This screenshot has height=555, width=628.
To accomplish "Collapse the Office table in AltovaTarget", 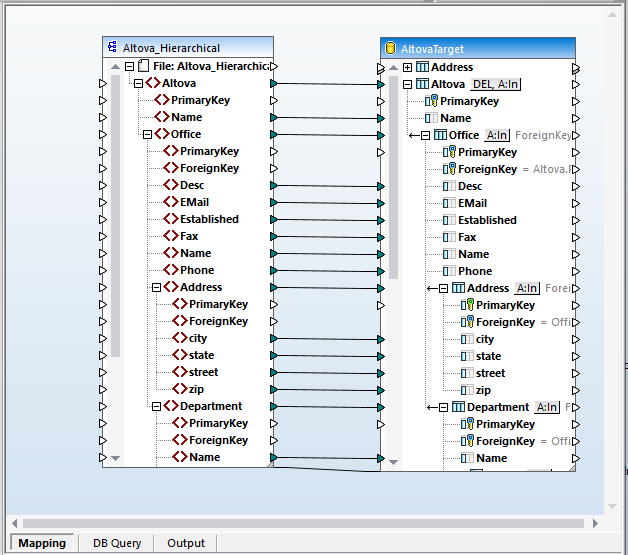I will click(x=425, y=135).
